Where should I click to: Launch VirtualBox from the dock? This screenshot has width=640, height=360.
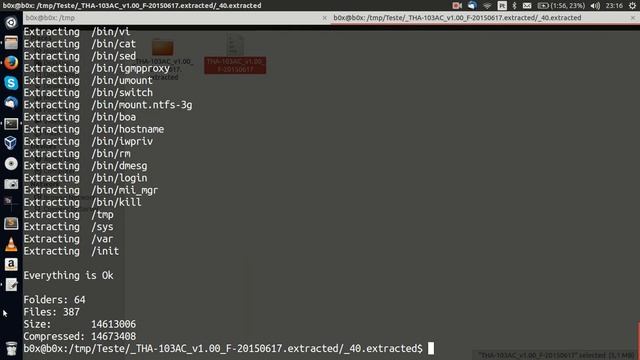[x=11, y=143]
